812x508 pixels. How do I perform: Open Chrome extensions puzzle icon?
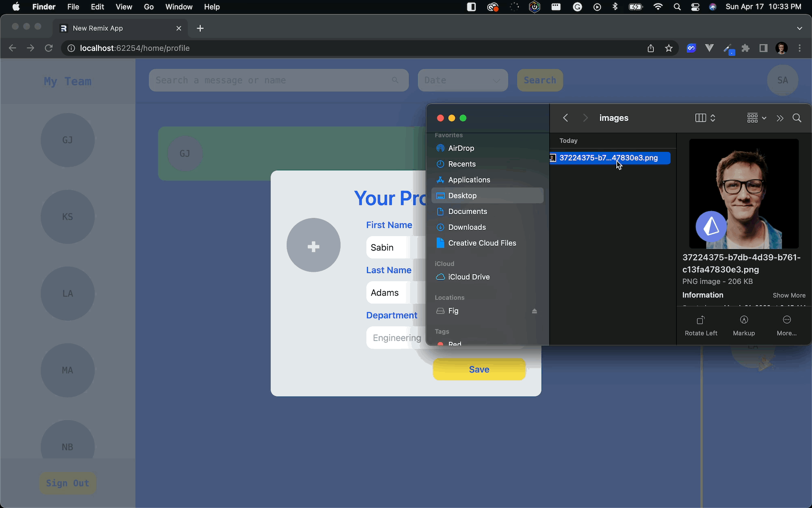click(745, 48)
